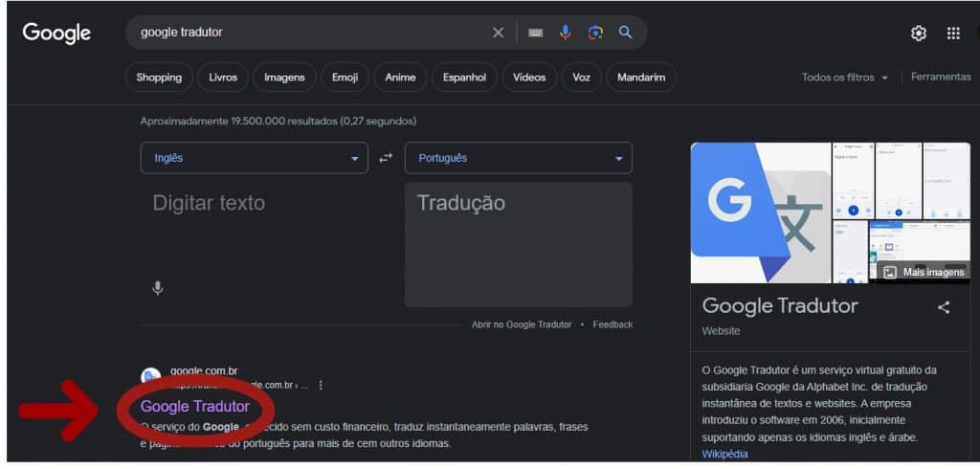Screen dimensions: 980x469
Task: Select the Vídeos filter chip
Action: [529, 78]
